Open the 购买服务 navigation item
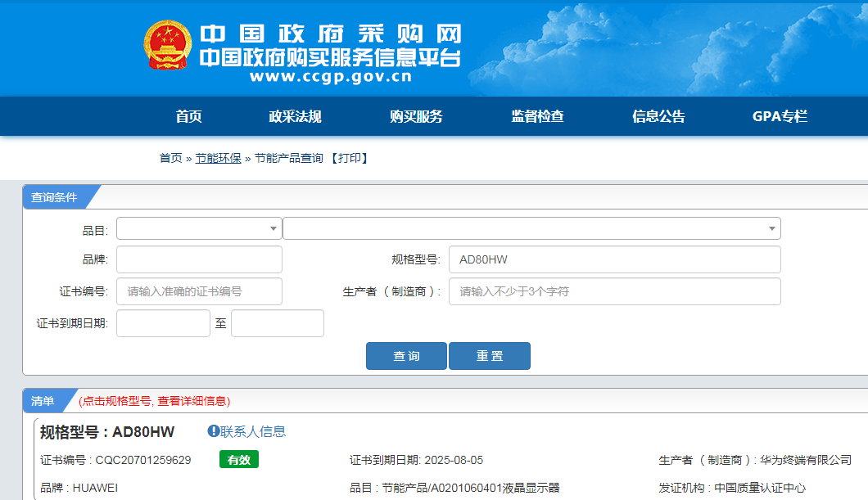Viewport: 868px width, 500px height. (x=416, y=116)
